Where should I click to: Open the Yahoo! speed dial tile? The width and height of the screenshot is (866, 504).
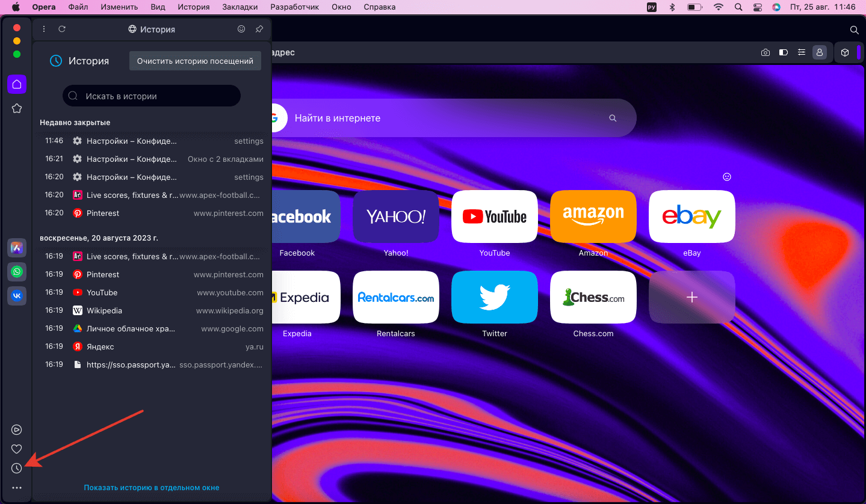pyautogui.click(x=396, y=217)
